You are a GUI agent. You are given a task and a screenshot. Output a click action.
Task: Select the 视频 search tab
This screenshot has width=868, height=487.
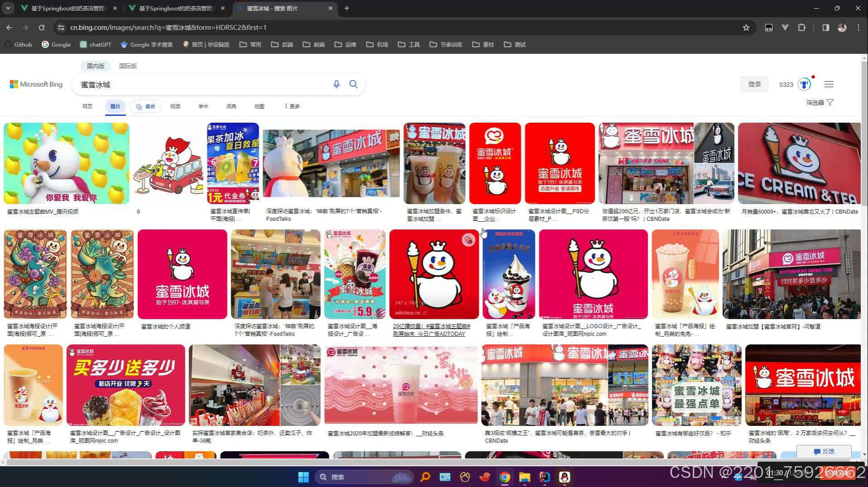175,106
